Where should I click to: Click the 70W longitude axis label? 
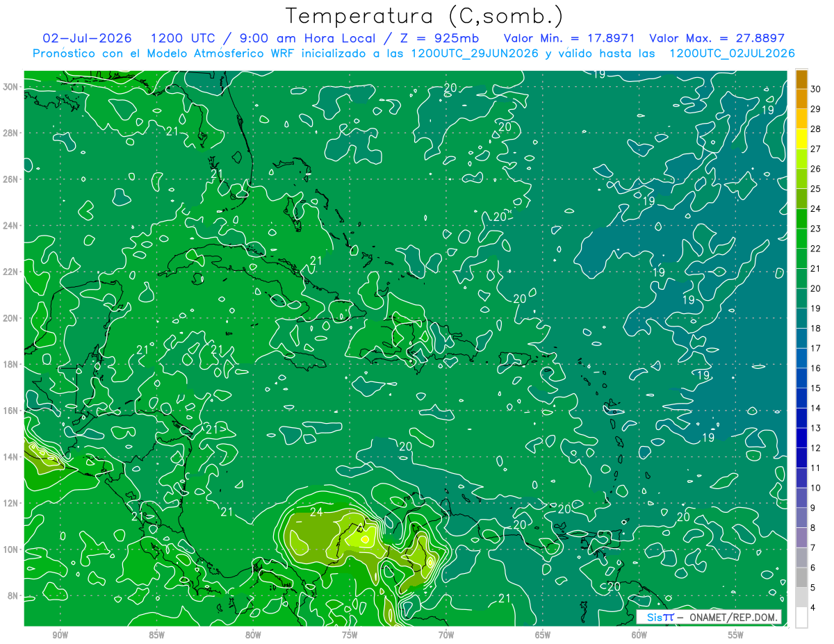(x=446, y=636)
